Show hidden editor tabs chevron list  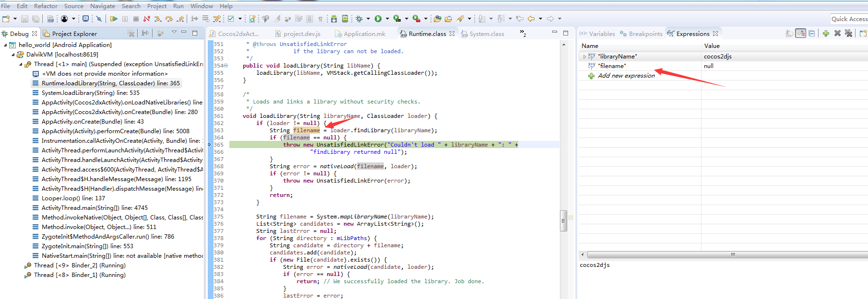[x=523, y=33]
